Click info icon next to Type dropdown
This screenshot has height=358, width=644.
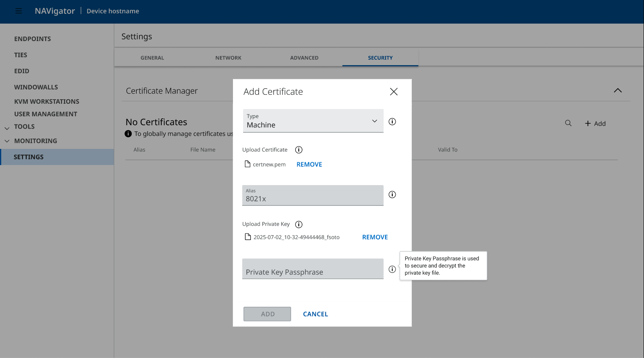click(392, 122)
